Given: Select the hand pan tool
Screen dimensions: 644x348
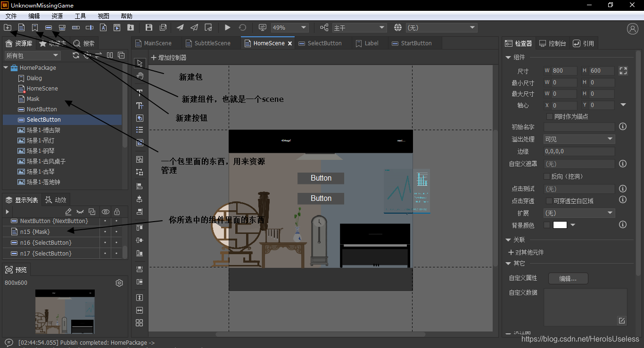Looking at the screenshot, I should (x=140, y=75).
